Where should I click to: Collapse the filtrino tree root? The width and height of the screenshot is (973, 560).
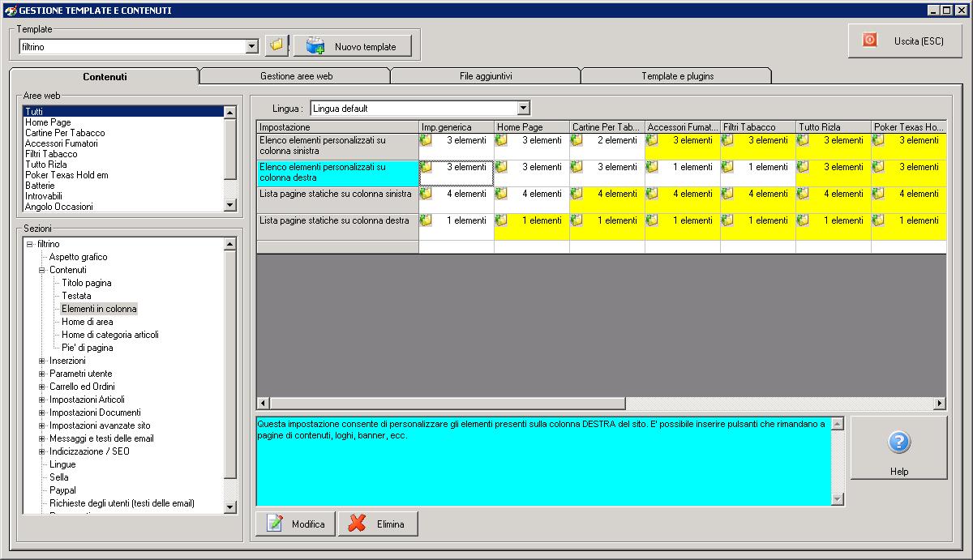[x=30, y=244]
